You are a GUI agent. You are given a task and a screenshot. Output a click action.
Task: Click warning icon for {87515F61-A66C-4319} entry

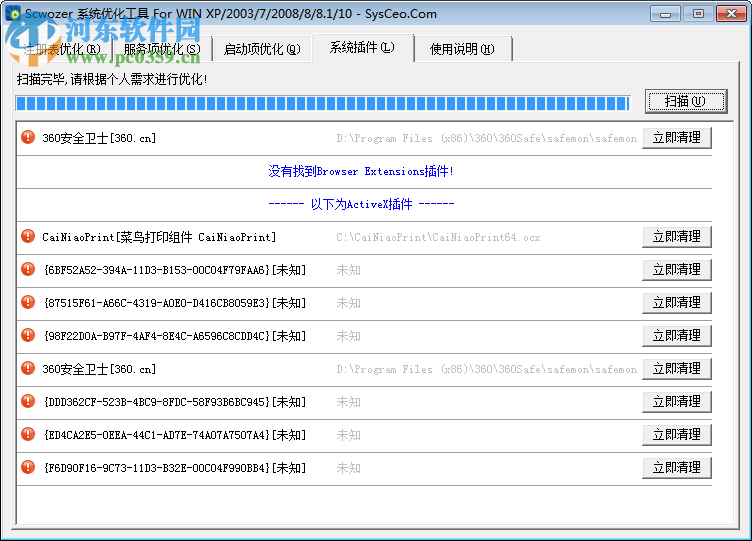(x=28, y=303)
